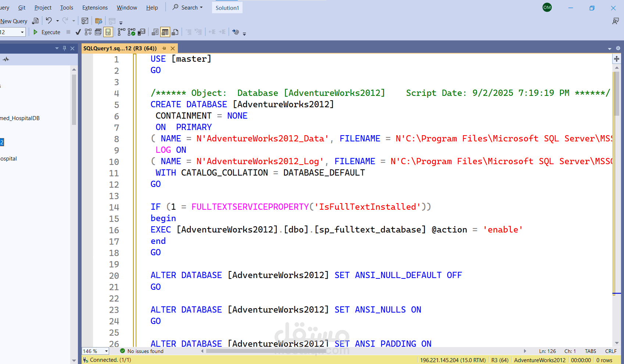The height and width of the screenshot is (364, 624).
Task: Click the Ln 126 indicator in status bar
Action: point(547,351)
